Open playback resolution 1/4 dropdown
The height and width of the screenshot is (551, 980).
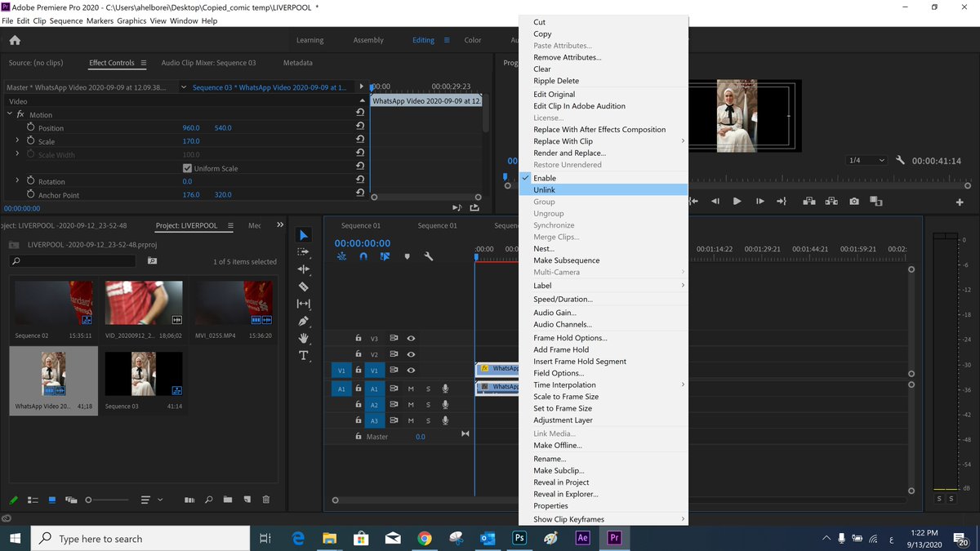[x=866, y=161]
